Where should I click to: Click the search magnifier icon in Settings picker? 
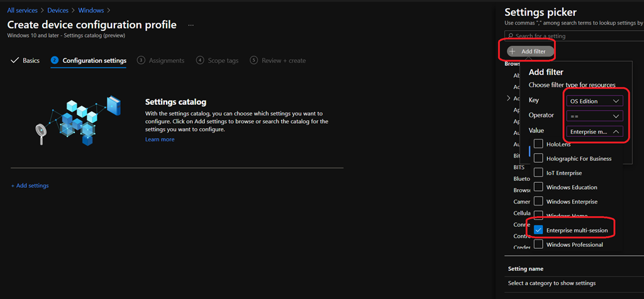(510, 37)
